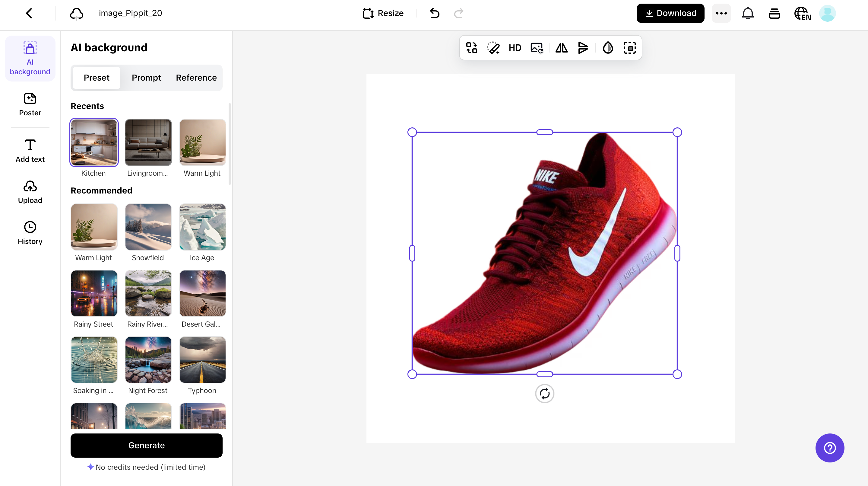Choose the Snowfield background preset

pyautogui.click(x=148, y=227)
